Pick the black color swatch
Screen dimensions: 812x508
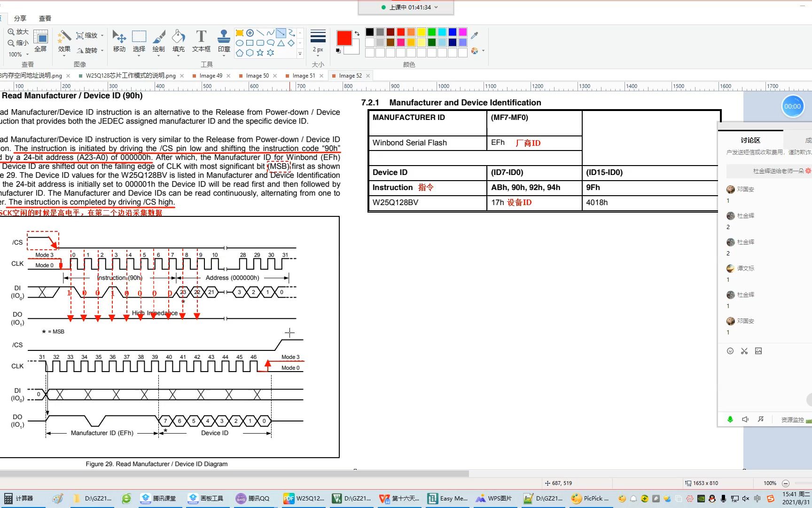[x=370, y=32]
